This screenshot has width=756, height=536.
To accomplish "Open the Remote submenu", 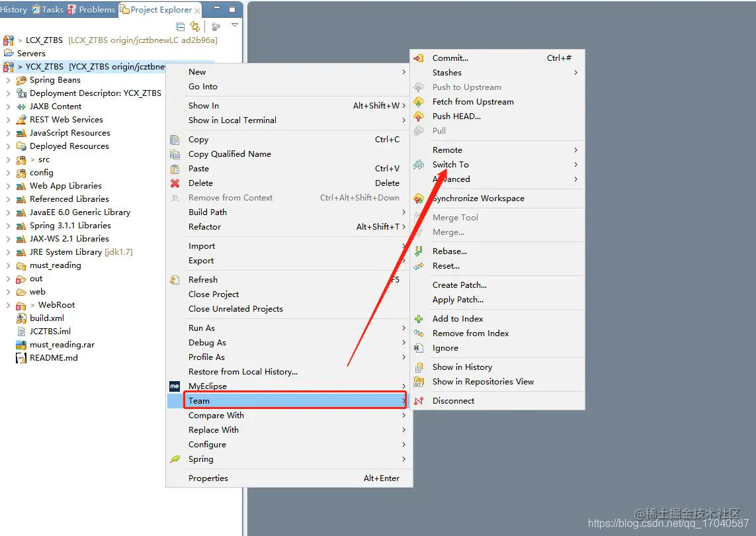I will click(x=497, y=150).
